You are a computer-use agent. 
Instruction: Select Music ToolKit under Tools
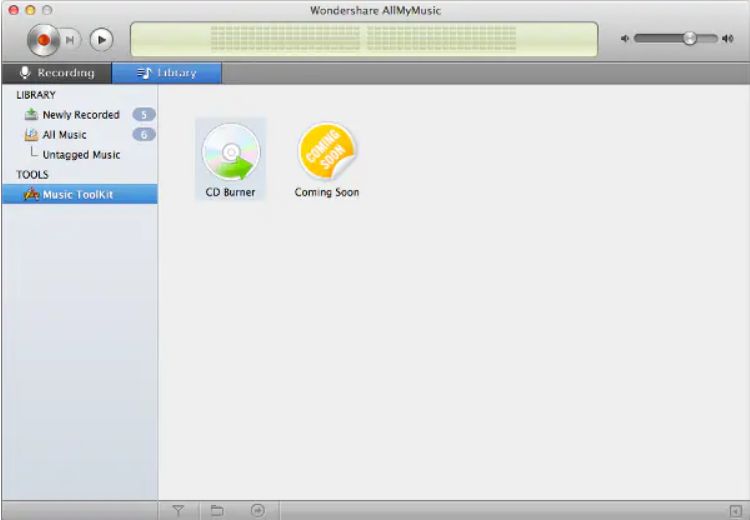pos(79,194)
